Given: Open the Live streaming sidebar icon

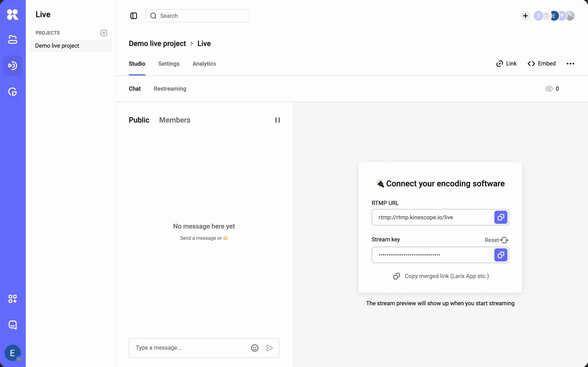Looking at the screenshot, I should [x=13, y=65].
